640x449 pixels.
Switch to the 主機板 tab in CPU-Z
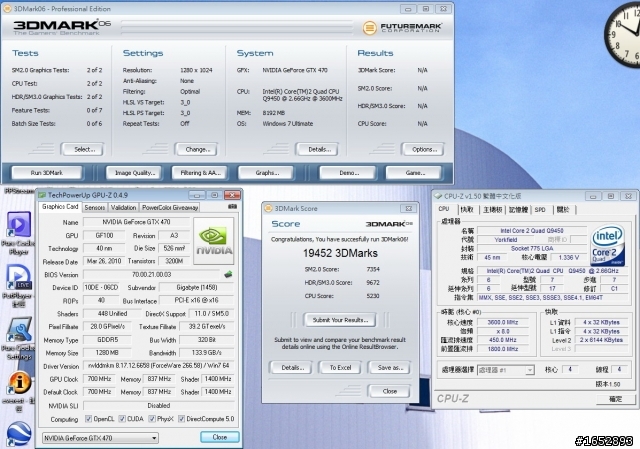(492, 209)
